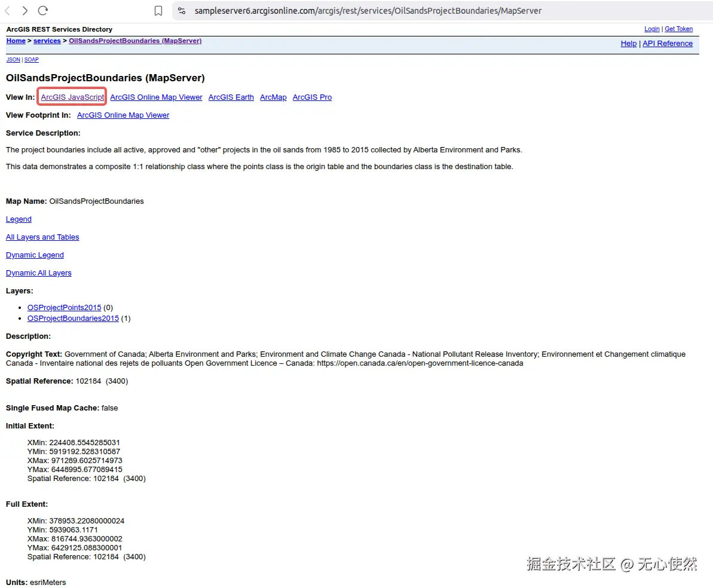This screenshot has width=713, height=588.
Task: Click Spatial Reference: 102184 (3400) line below Copyright
Action: click(x=67, y=381)
